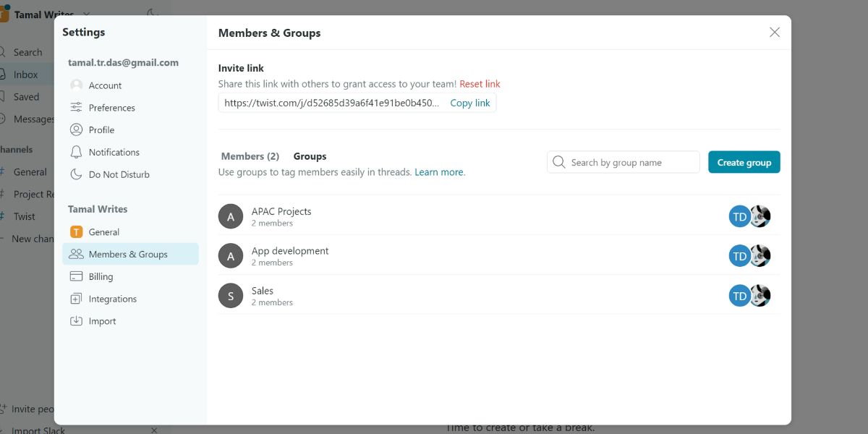This screenshot has height=434, width=868.
Task: Select the Members (2) tab
Action: coord(250,156)
